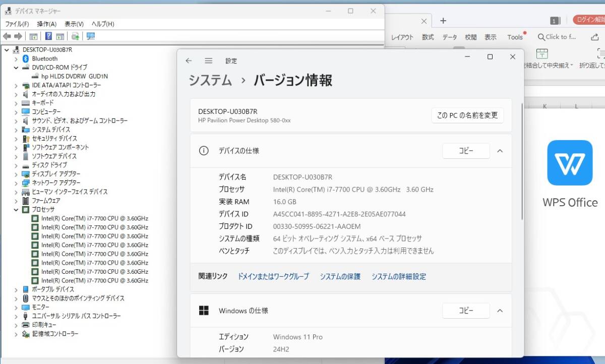Collapse the DESKTOP-U030B7R root node
Image resolution: width=605 pixels, height=364 pixels.
[7, 50]
